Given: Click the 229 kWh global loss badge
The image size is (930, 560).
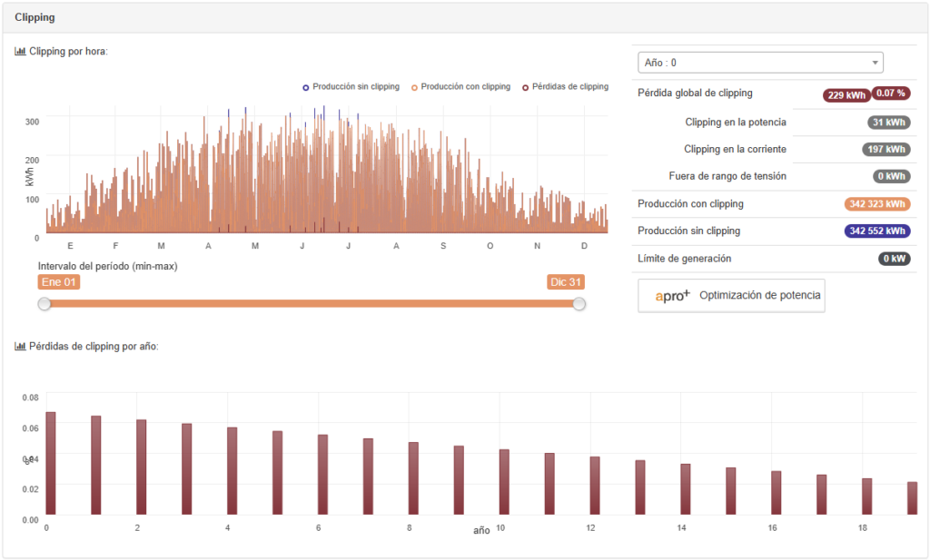Looking at the screenshot, I should click(846, 94).
